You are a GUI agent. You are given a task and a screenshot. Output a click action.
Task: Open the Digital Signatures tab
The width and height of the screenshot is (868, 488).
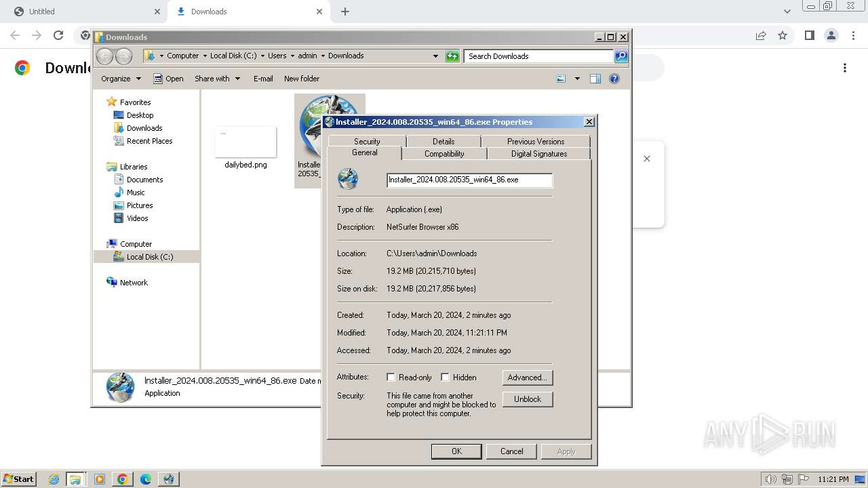(539, 154)
